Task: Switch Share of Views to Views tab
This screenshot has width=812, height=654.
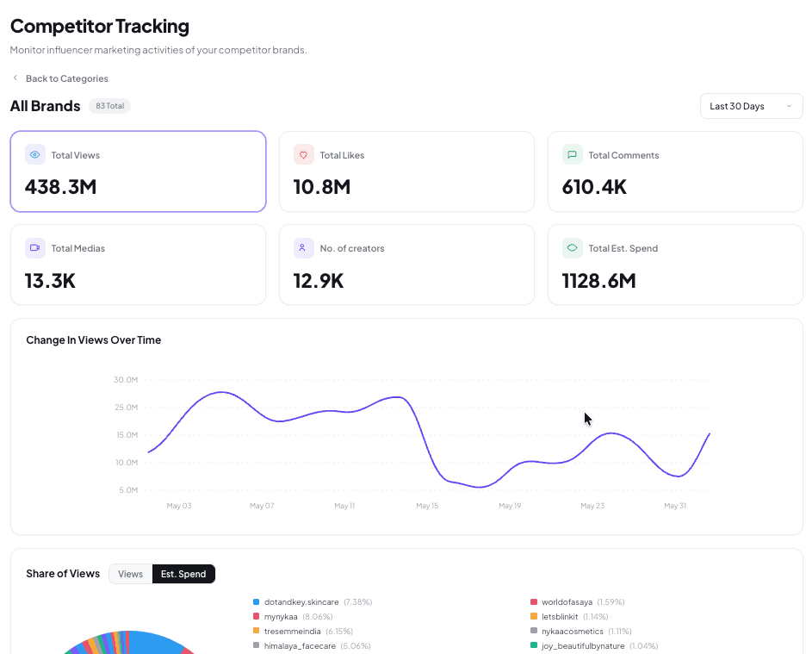Action: click(x=131, y=574)
